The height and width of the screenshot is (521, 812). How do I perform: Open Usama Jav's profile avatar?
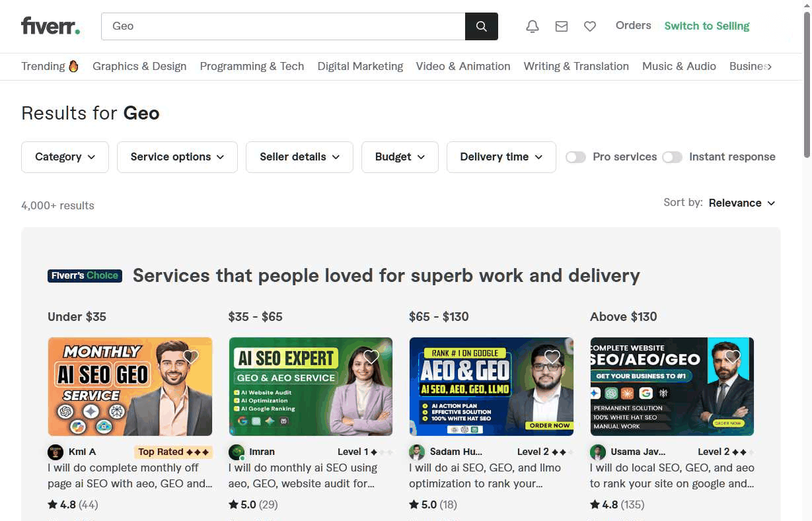click(x=598, y=452)
